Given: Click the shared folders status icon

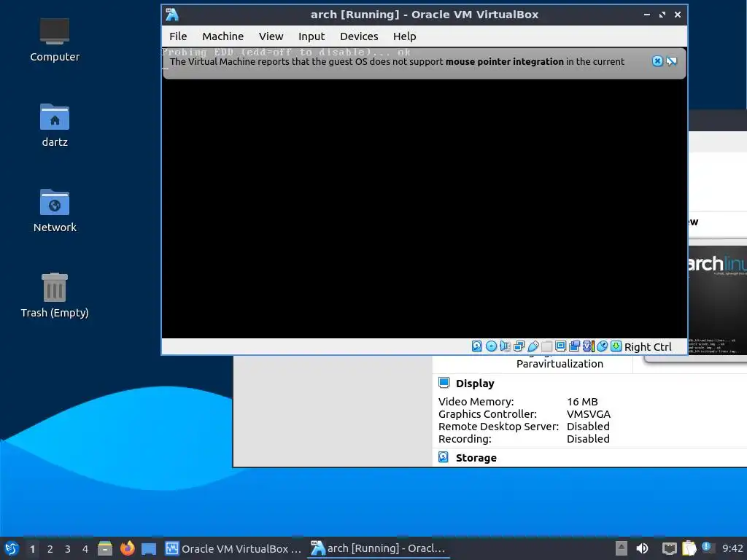Looking at the screenshot, I should pos(546,346).
